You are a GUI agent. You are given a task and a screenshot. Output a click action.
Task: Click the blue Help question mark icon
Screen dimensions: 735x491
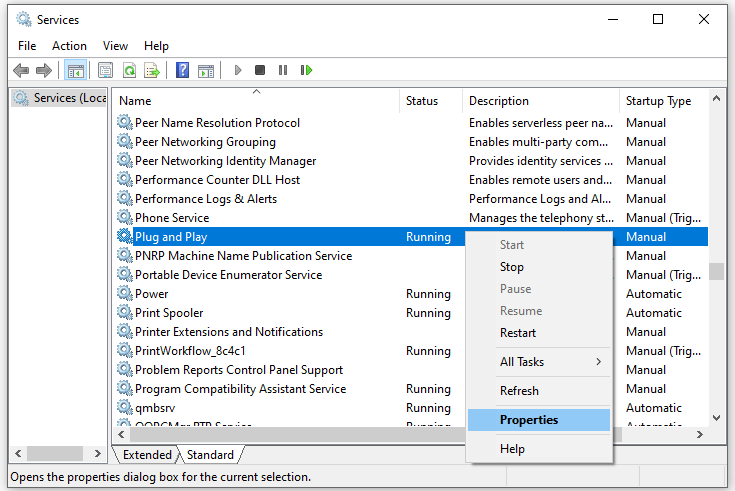click(x=182, y=70)
